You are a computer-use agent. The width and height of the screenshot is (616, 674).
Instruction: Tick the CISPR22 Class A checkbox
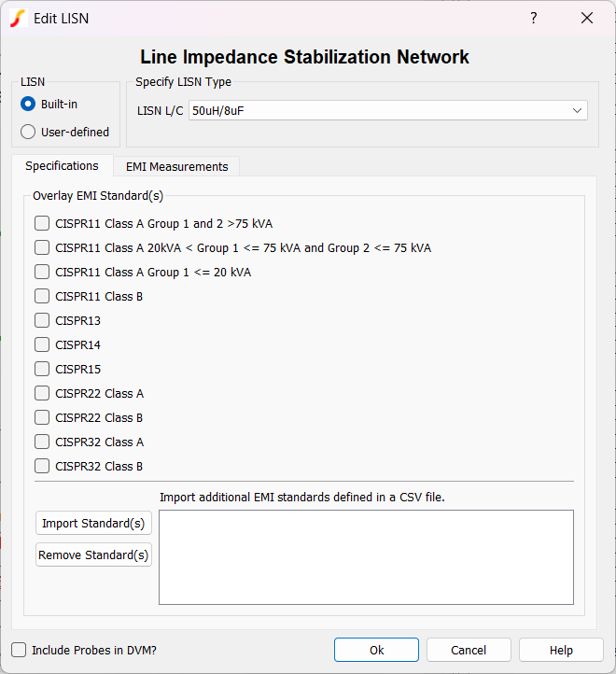point(42,393)
